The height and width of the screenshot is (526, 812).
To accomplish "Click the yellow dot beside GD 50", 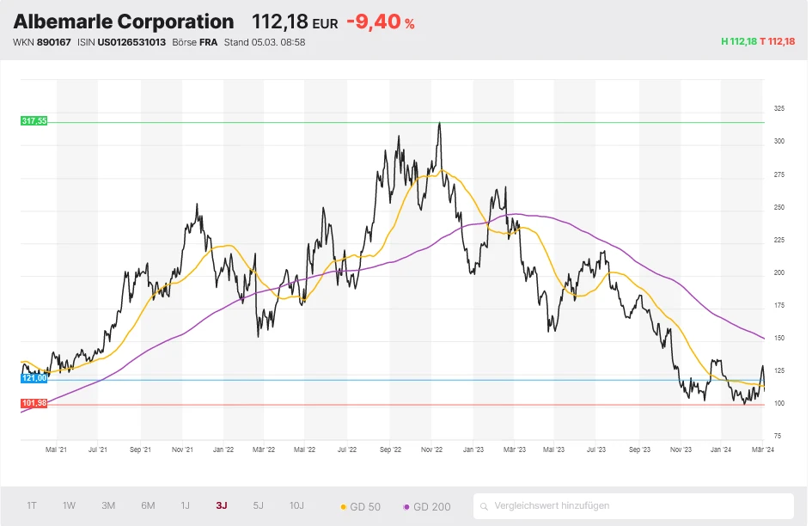I will tap(345, 506).
